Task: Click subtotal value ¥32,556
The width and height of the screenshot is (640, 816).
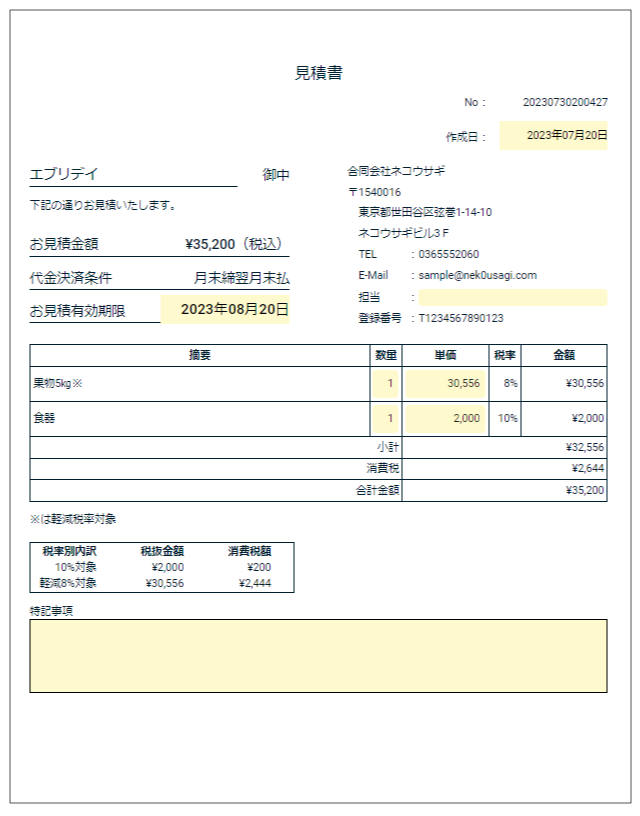Action: (585, 447)
